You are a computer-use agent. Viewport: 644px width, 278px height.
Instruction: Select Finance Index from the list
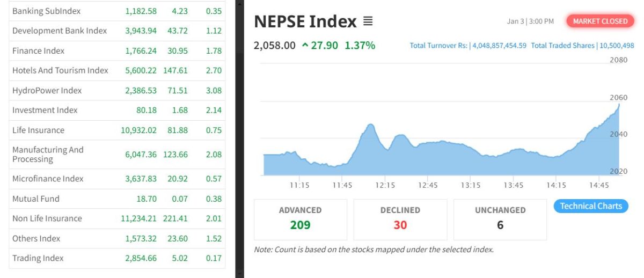pyautogui.click(x=38, y=51)
